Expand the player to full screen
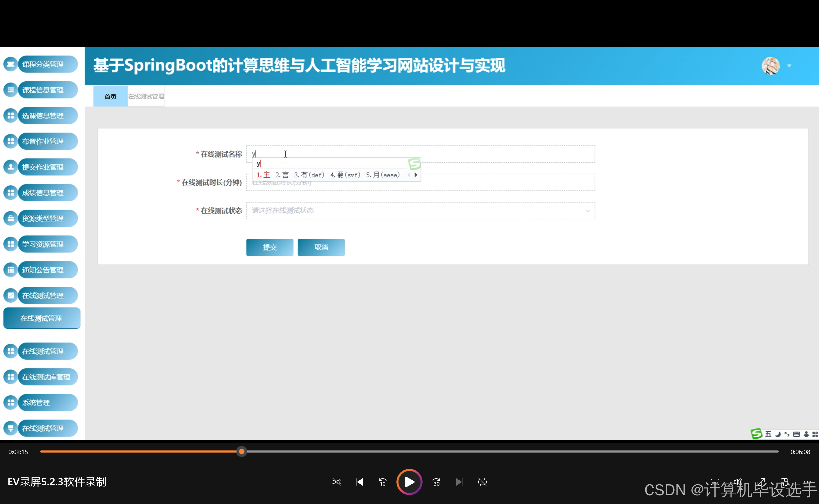This screenshot has width=819, height=504. pos(761,482)
